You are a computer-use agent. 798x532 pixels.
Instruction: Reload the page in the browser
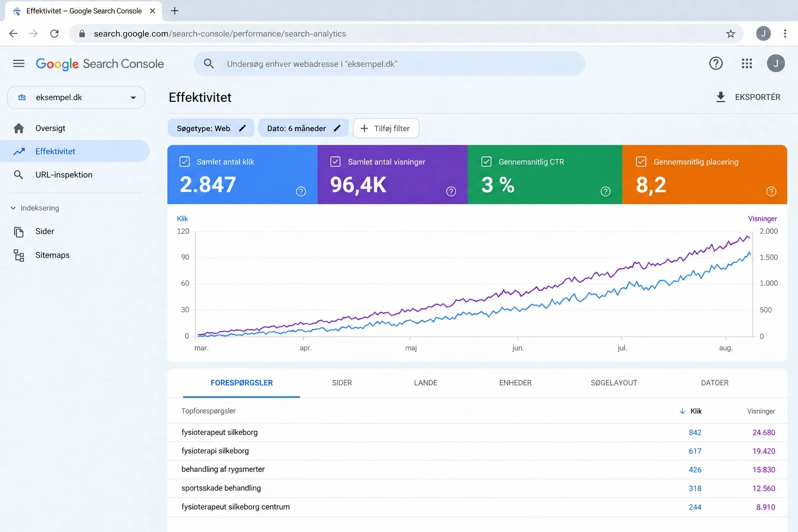[x=54, y=34]
